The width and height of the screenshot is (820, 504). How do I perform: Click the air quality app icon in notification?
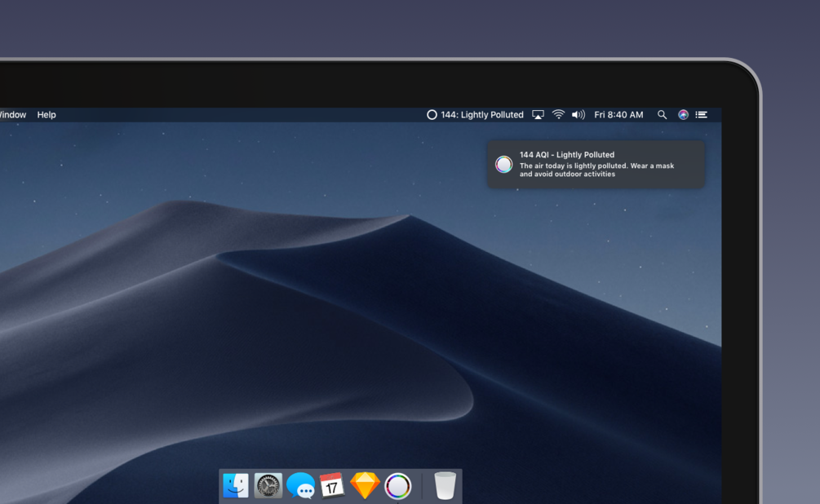click(x=503, y=164)
